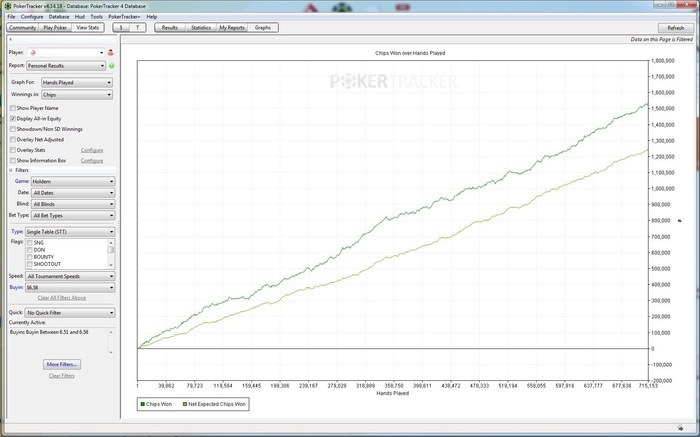Enable the Show Player Name checkbox
The image size is (700, 437).
[13, 108]
